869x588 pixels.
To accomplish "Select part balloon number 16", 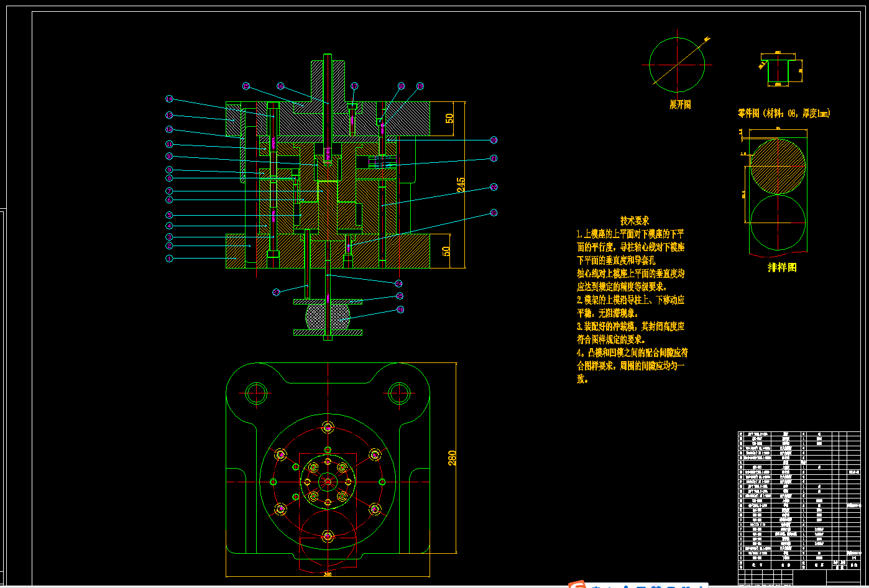I will (280, 86).
